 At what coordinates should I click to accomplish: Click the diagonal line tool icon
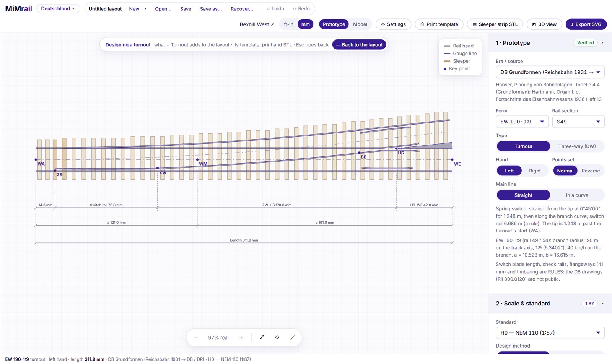click(293, 337)
